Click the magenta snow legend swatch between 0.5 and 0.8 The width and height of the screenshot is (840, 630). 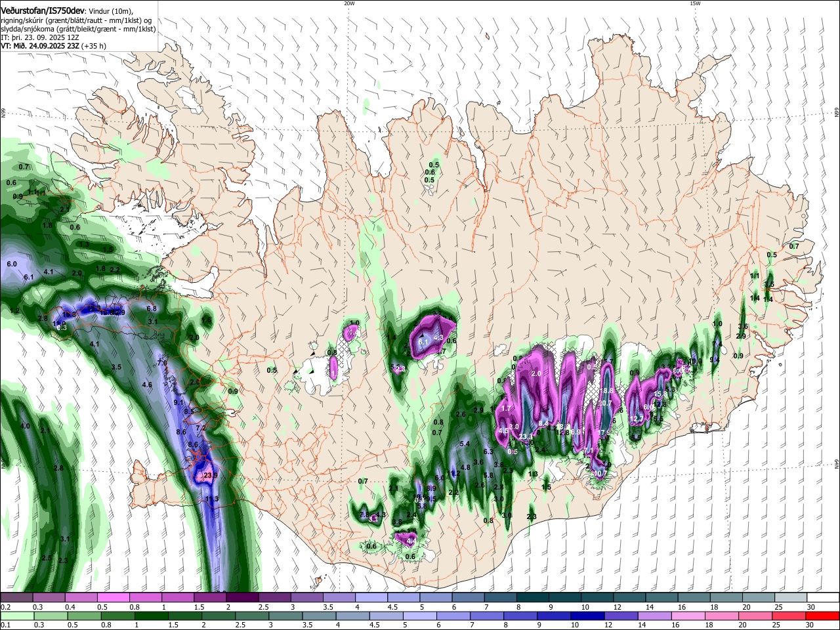tap(113, 598)
